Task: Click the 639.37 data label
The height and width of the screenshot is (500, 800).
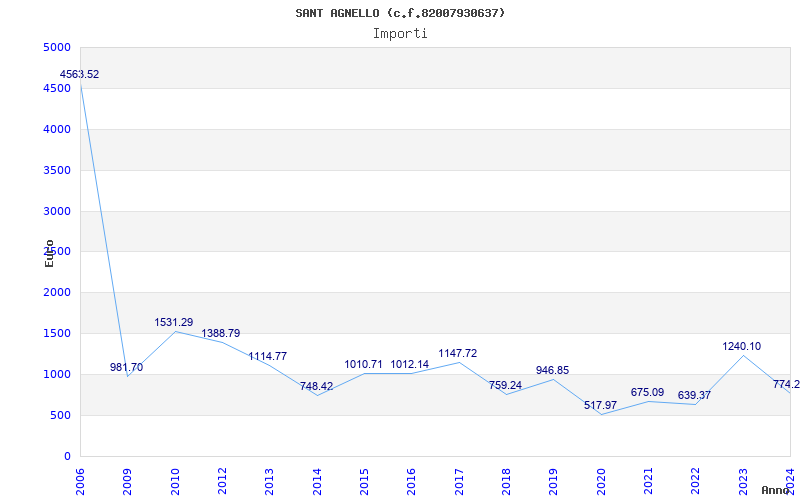Action: tap(694, 395)
